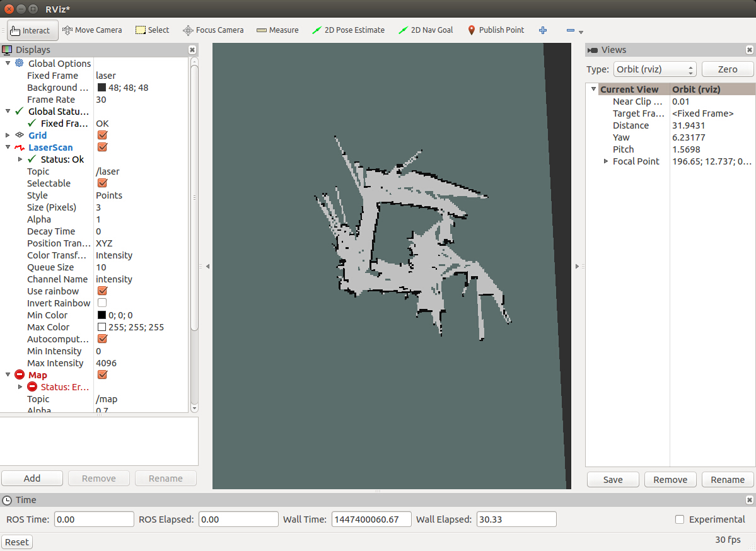
Task: Collapse the LaserScan display tree
Action: [8, 148]
